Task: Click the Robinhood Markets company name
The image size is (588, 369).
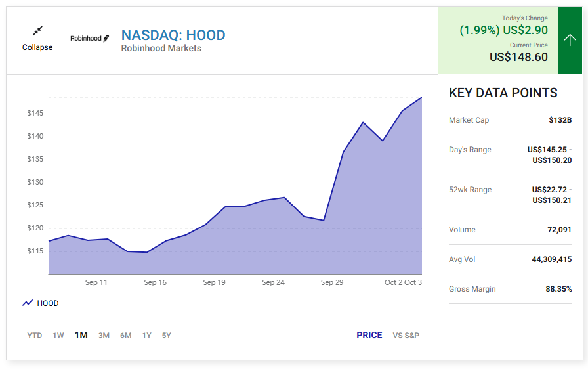Action: 161,49
